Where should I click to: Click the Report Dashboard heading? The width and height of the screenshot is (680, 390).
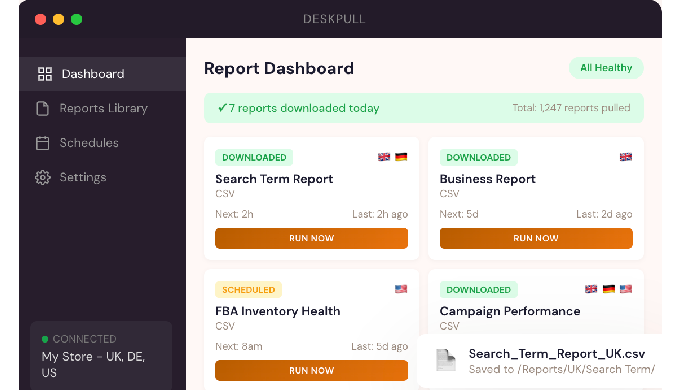pyautogui.click(x=279, y=69)
